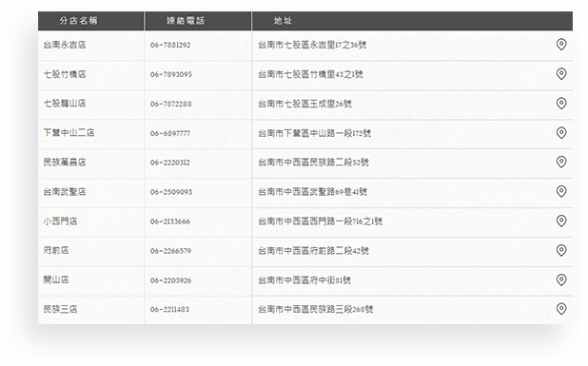Click the 分店名稱 column header
Image resolution: width=588 pixels, height=366 pixels.
(90, 21)
